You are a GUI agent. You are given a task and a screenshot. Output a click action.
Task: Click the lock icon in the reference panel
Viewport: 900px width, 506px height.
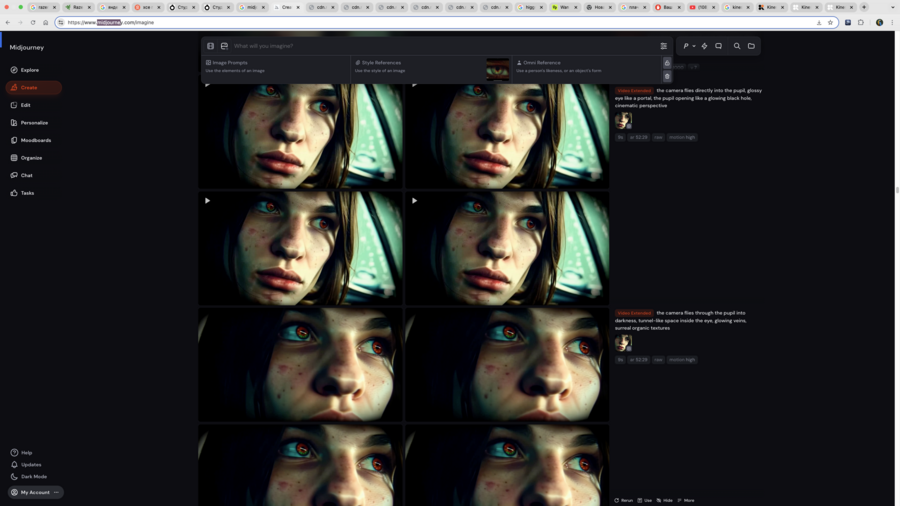(x=667, y=63)
